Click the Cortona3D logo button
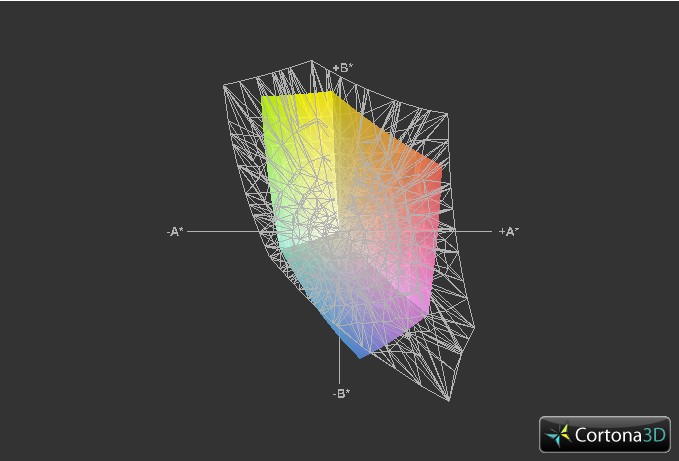Screen dimensions: 679x461 (x=605, y=434)
